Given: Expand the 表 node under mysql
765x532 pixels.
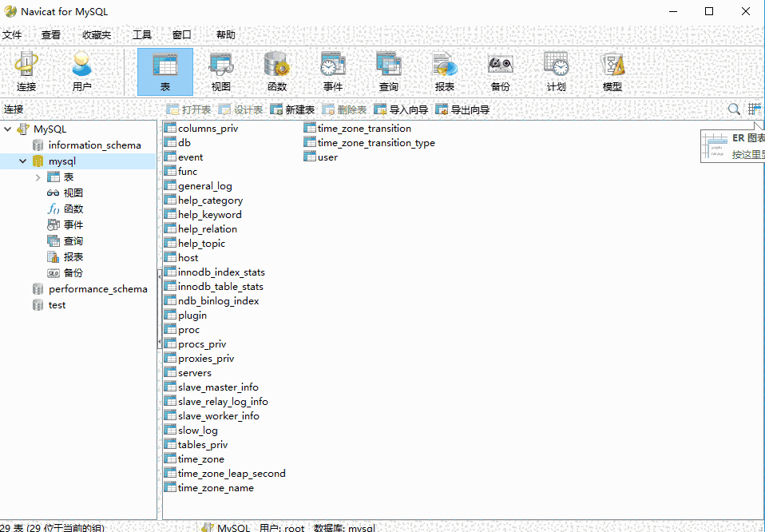Looking at the screenshot, I should pyautogui.click(x=37, y=177).
